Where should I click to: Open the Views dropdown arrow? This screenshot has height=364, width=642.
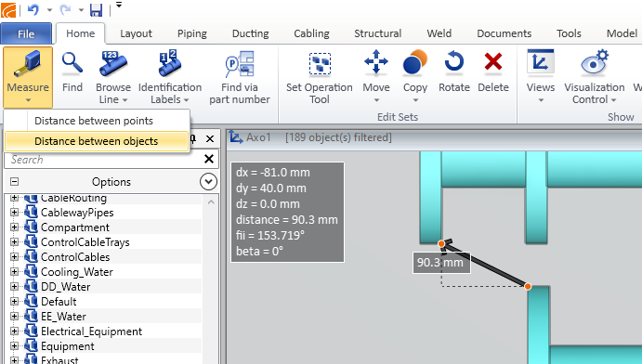541,100
